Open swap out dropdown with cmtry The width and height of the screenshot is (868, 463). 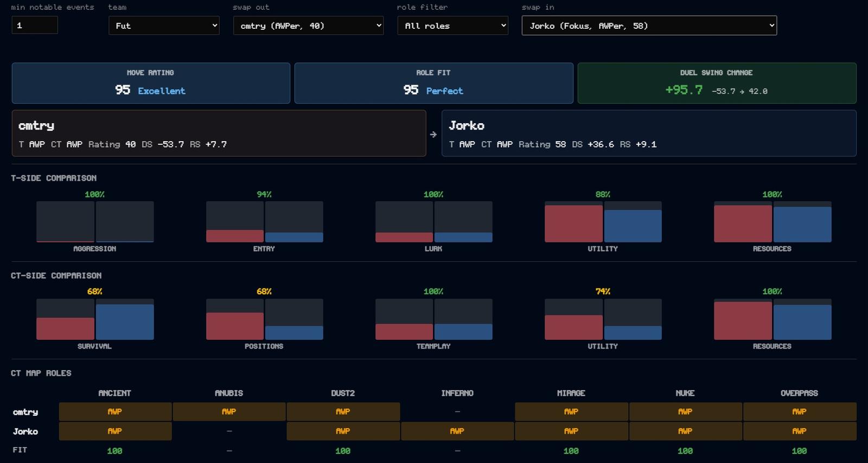pos(308,26)
